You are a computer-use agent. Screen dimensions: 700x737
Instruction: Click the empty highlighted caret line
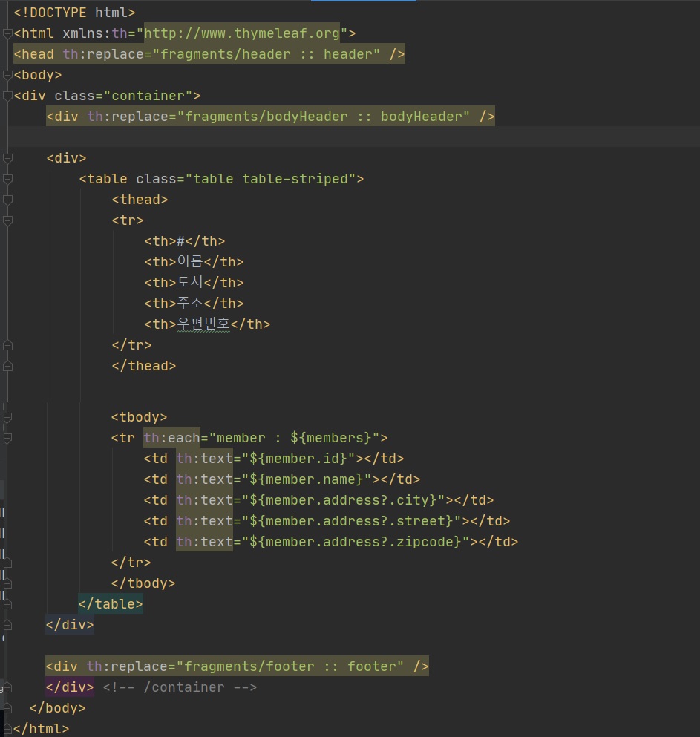click(x=353, y=137)
